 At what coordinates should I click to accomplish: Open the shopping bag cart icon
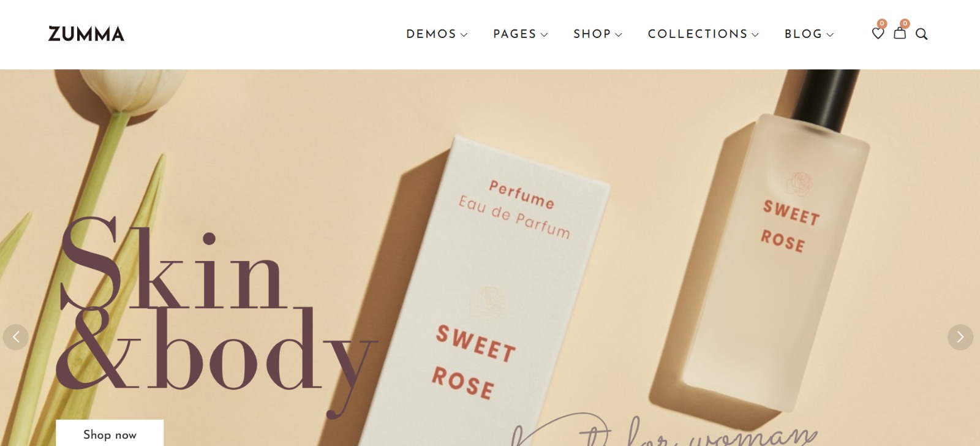(900, 34)
